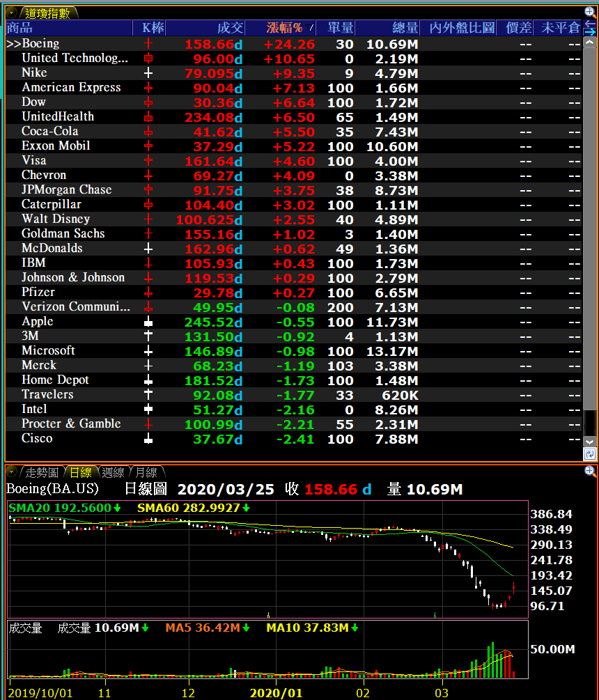599x700 pixels.
Task: Sort by the 總量 column header
Action: 387,28
